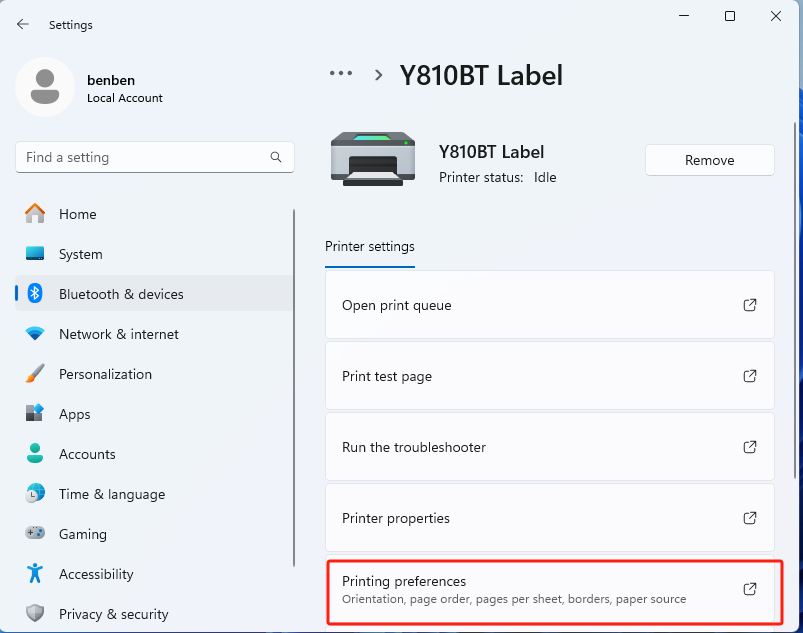Select Bluetooth & devices in sidebar
This screenshot has height=633, width=803.
point(154,294)
